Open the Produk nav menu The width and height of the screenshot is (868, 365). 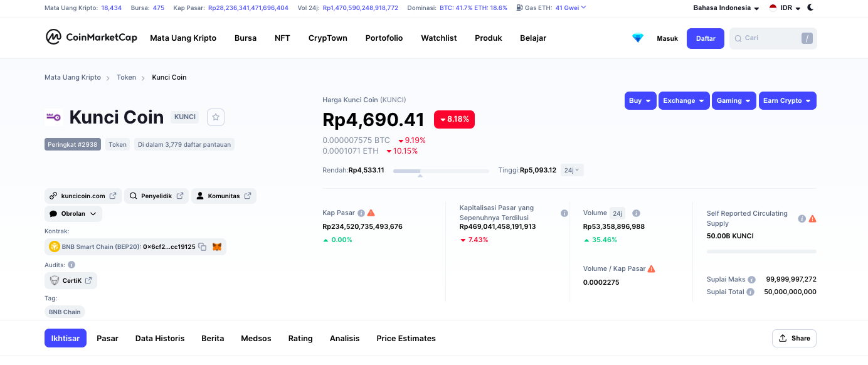489,38
